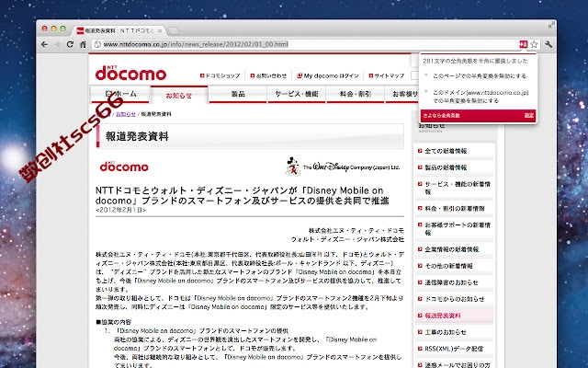588x368 pixels.
Task: Click the arrow icon beside 全ての新着情報
Action: (x=420, y=151)
